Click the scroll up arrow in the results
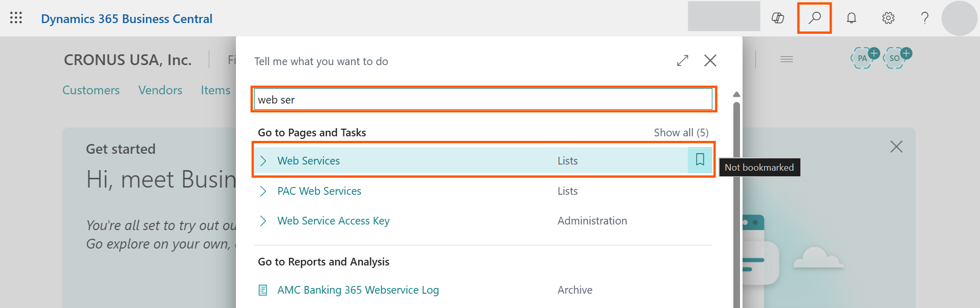The image size is (980, 308). click(x=736, y=94)
